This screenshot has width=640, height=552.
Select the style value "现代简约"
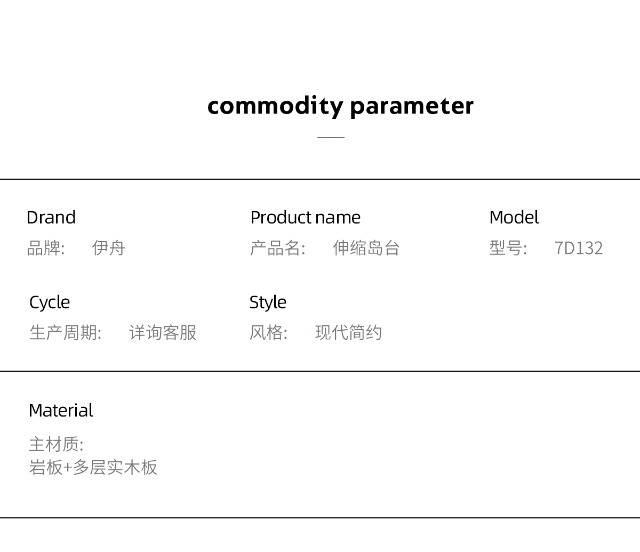click(x=349, y=333)
